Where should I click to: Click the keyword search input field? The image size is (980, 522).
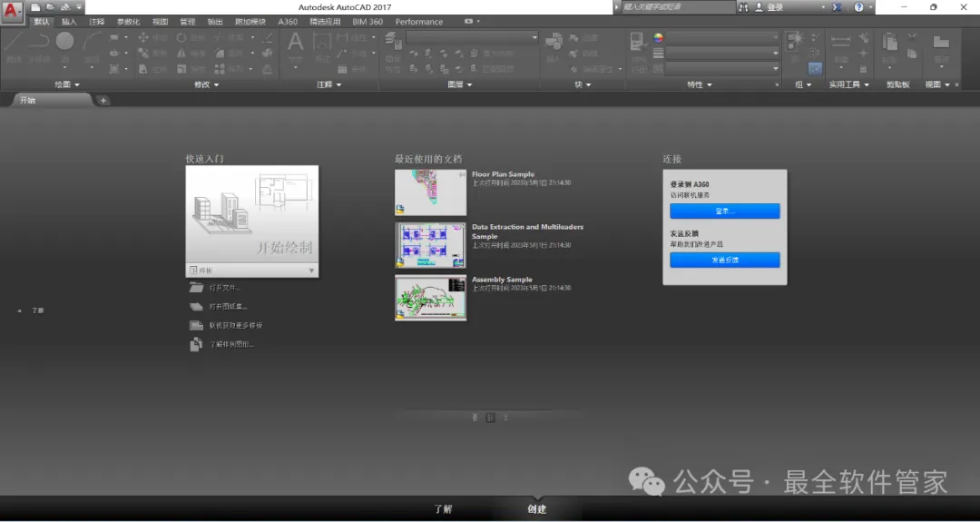[x=678, y=7]
